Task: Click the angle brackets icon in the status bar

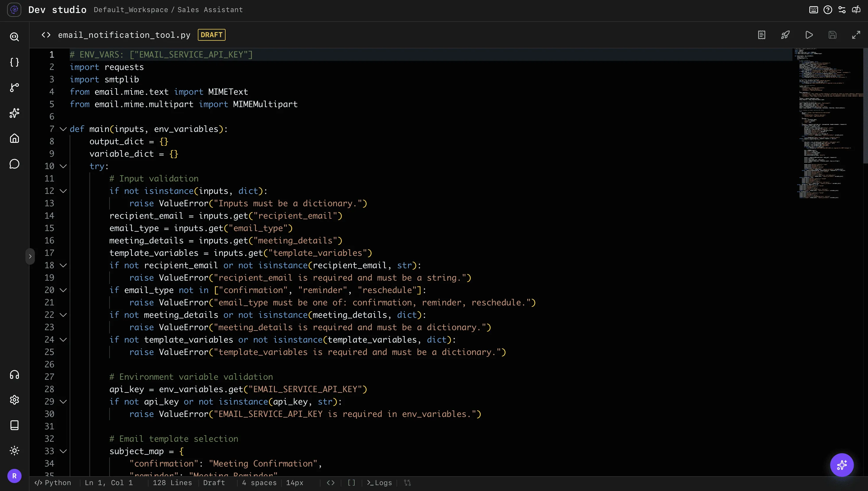Action: (331, 482)
